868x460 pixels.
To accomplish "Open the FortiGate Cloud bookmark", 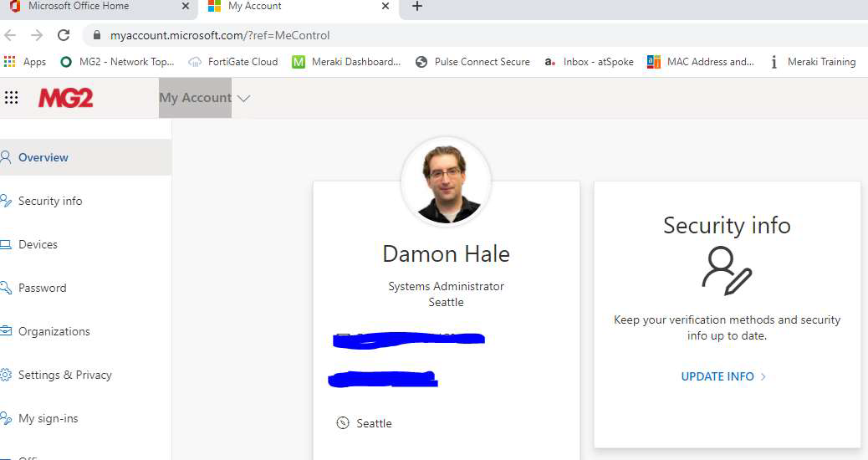I will click(233, 62).
